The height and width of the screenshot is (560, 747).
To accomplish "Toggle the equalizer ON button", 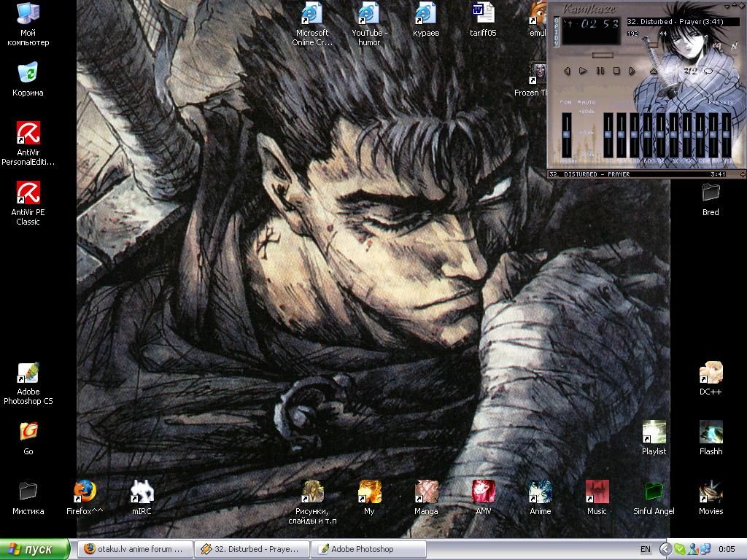I will click(x=566, y=102).
